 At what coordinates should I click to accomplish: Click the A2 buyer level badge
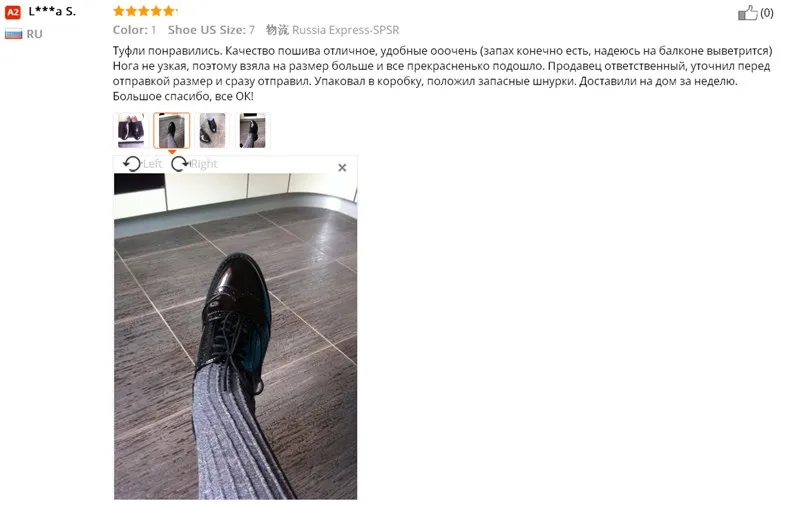tap(13, 12)
